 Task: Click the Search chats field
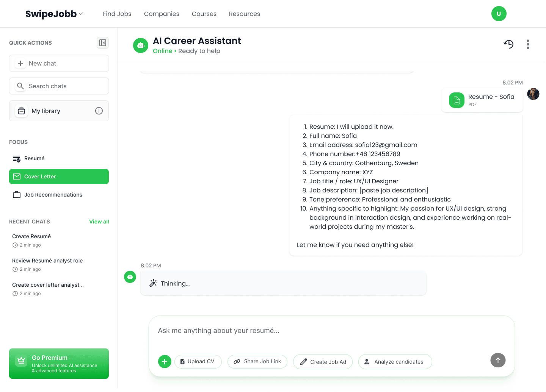(59, 86)
